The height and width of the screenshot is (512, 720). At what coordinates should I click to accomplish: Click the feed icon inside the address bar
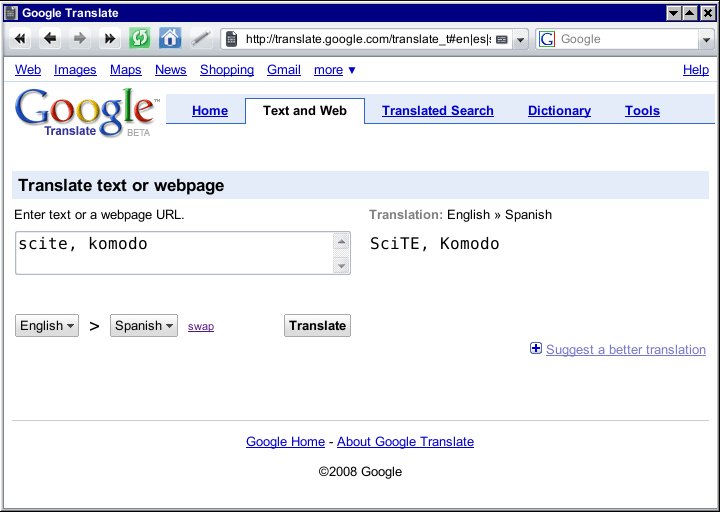tap(501, 39)
